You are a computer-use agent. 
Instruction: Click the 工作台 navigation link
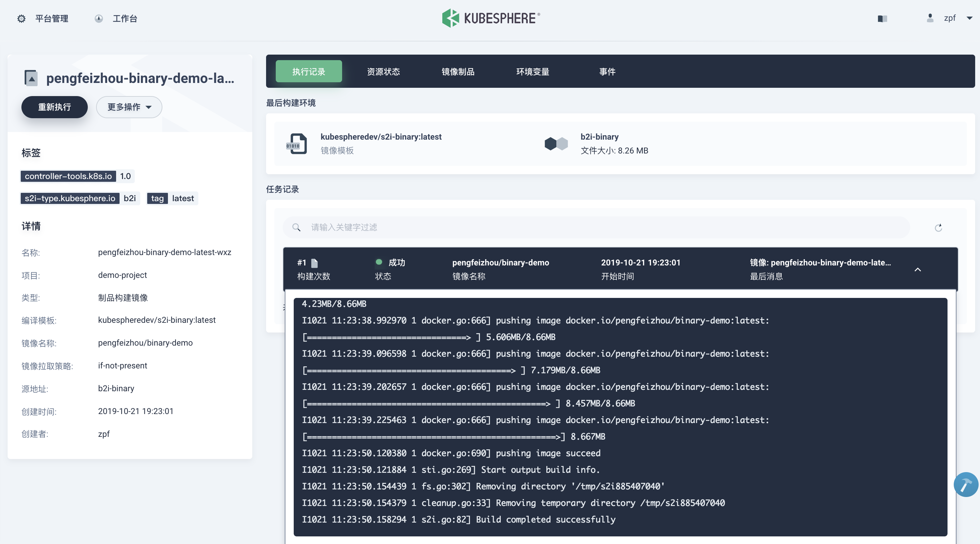tap(125, 19)
